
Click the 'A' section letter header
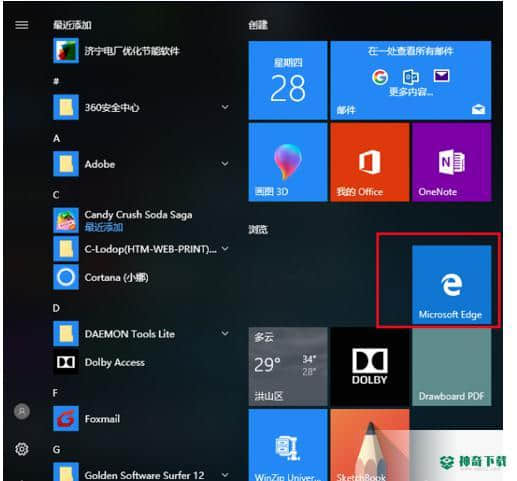[56, 138]
